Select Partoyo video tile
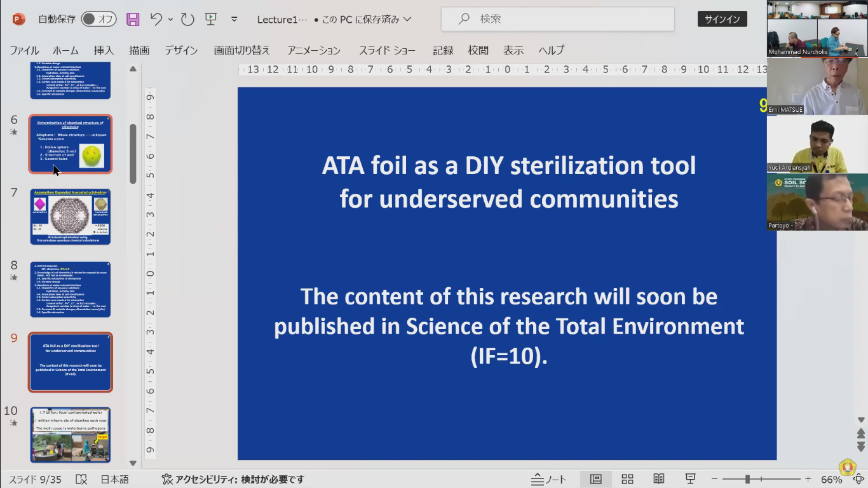This screenshot has height=488, width=868. (x=817, y=202)
